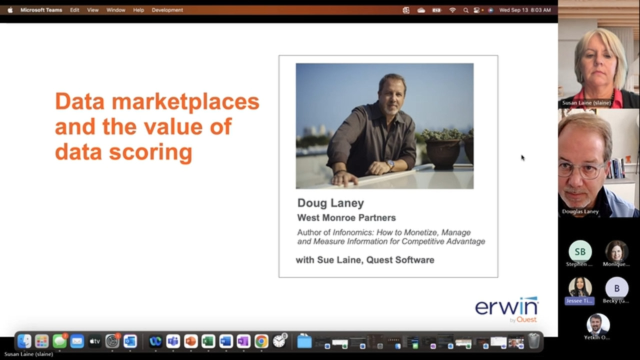This screenshot has width=640, height=360.
Task: Open Mail from the Dock
Action: [x=77, y=341]
